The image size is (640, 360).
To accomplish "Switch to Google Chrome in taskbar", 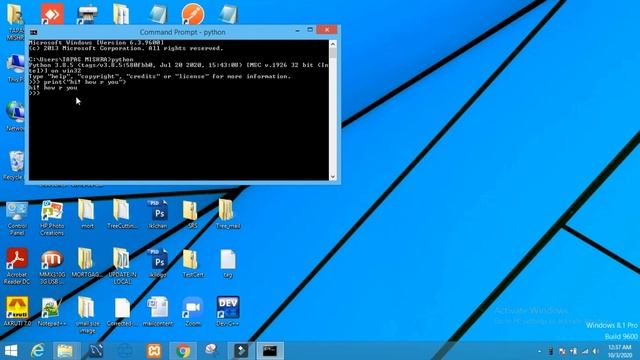I will click(183, 351).
